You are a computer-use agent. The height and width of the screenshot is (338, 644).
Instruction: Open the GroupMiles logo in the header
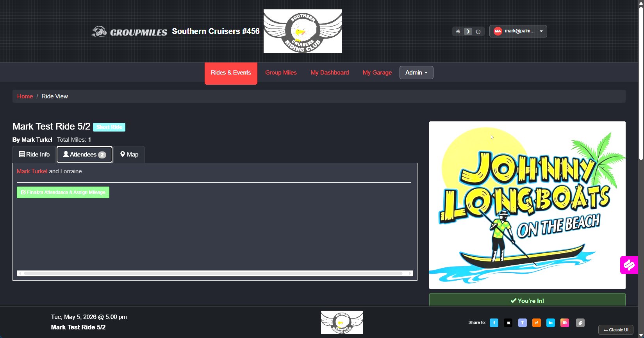129,31
